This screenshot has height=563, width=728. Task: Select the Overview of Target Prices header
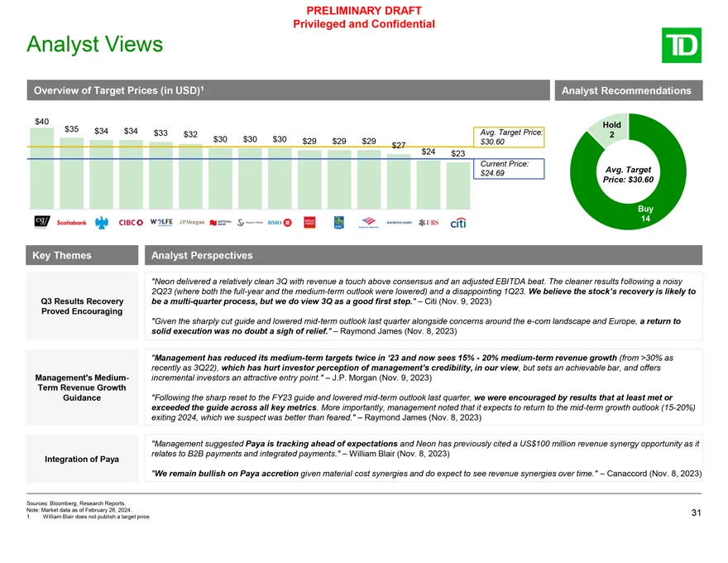(x=289, y=90)
